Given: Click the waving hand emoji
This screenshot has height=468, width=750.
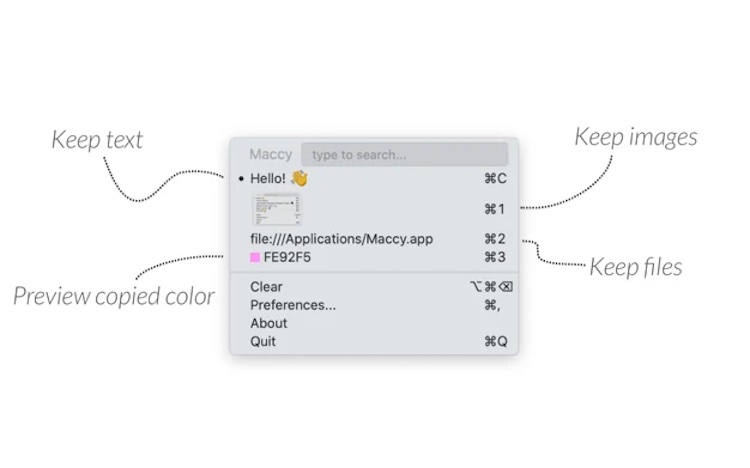Looking at the screenshot, I should (299, 178).
